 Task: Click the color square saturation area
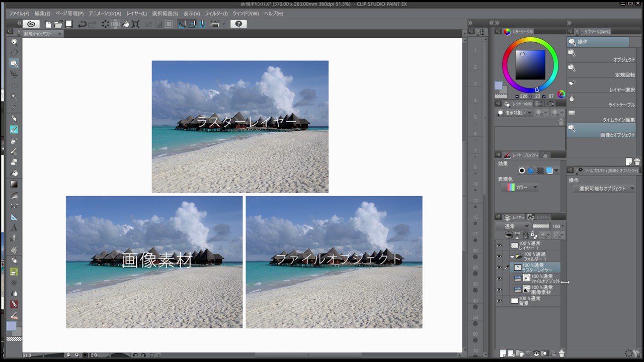pyautogui.click(x=530, y=65)
